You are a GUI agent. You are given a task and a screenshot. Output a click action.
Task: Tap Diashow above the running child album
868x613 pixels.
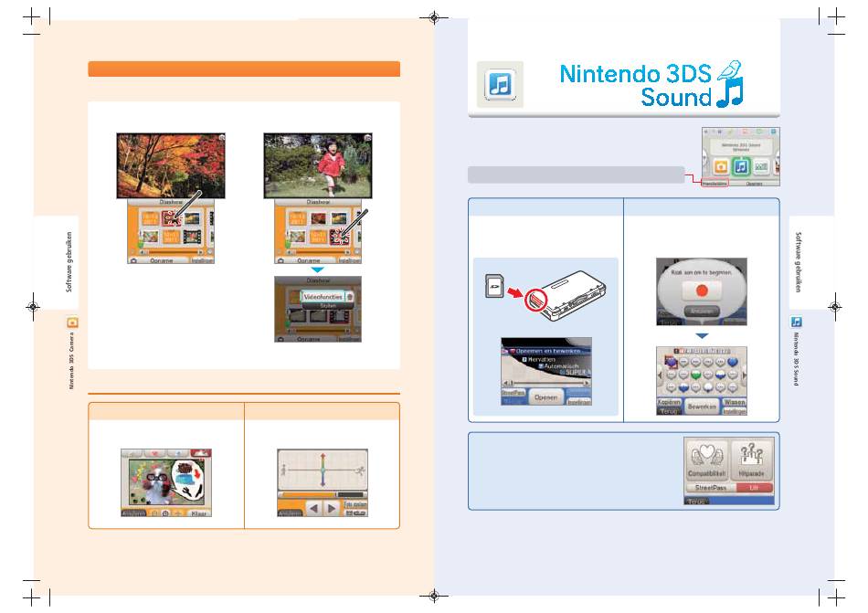click(x=318, y=203)
